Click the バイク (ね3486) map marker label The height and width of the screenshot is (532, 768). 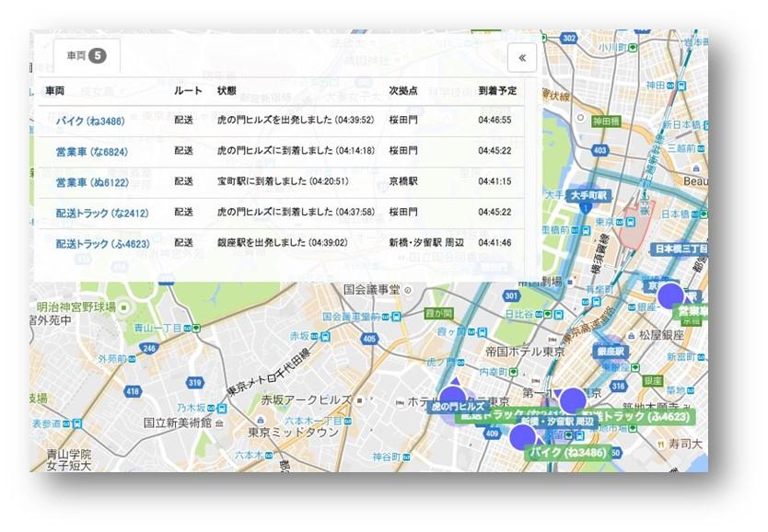(567, 452)
